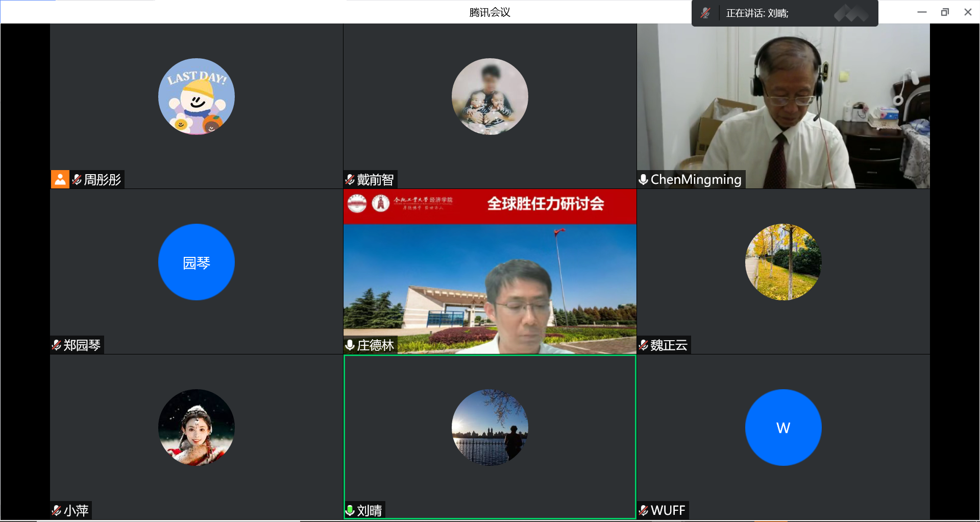Click the 戴前智 name label
The width and height of the screenshot is (980, 522).
[375, 180]
